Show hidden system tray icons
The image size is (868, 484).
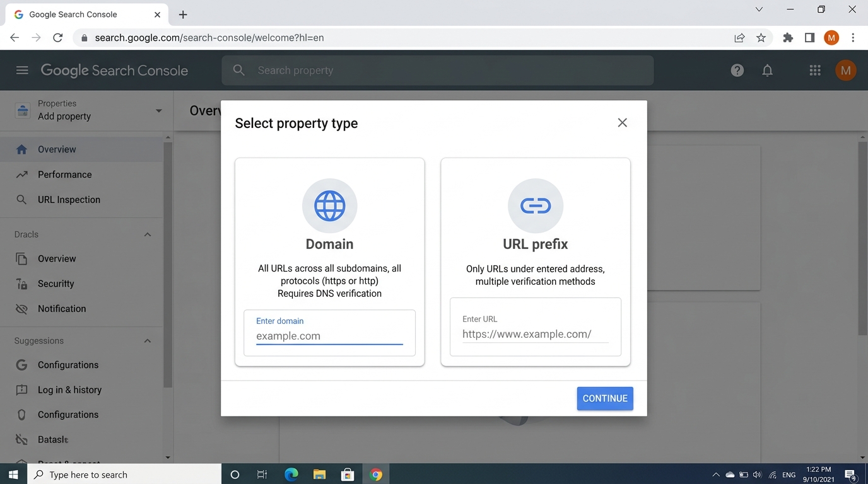715,475
